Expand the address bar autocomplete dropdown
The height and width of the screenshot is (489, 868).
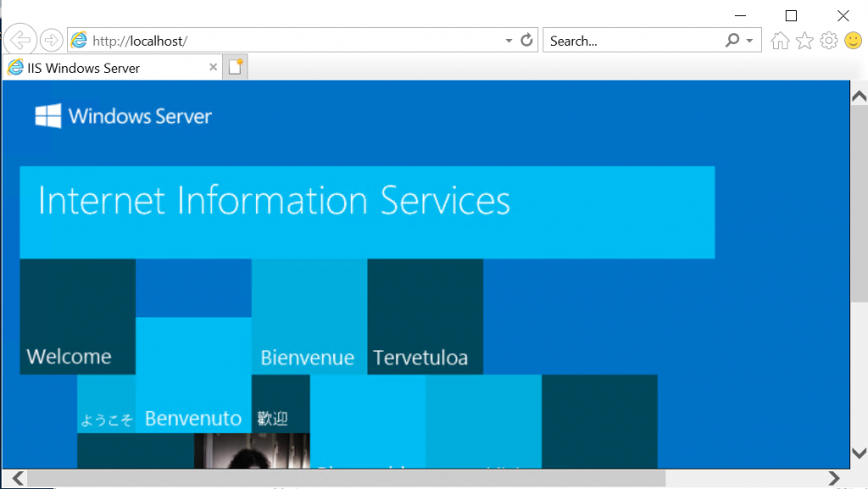[509, 41]
